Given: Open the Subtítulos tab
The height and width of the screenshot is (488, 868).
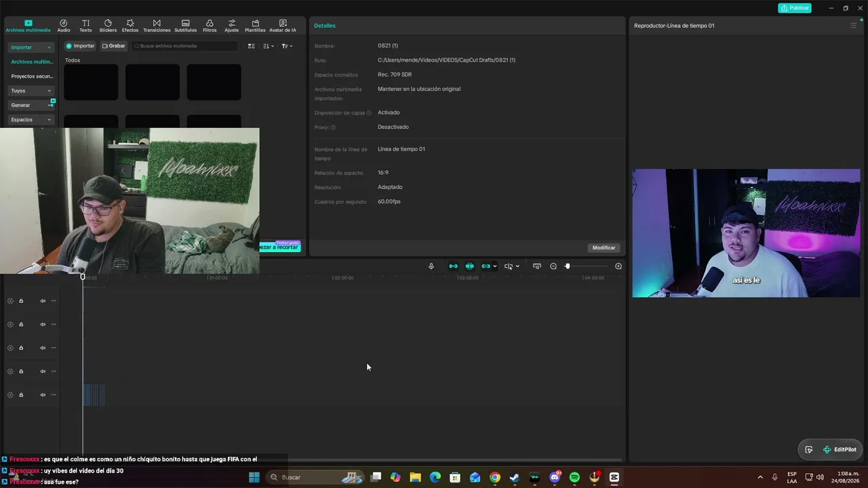Looking at the screenshot, I should 185,26.
